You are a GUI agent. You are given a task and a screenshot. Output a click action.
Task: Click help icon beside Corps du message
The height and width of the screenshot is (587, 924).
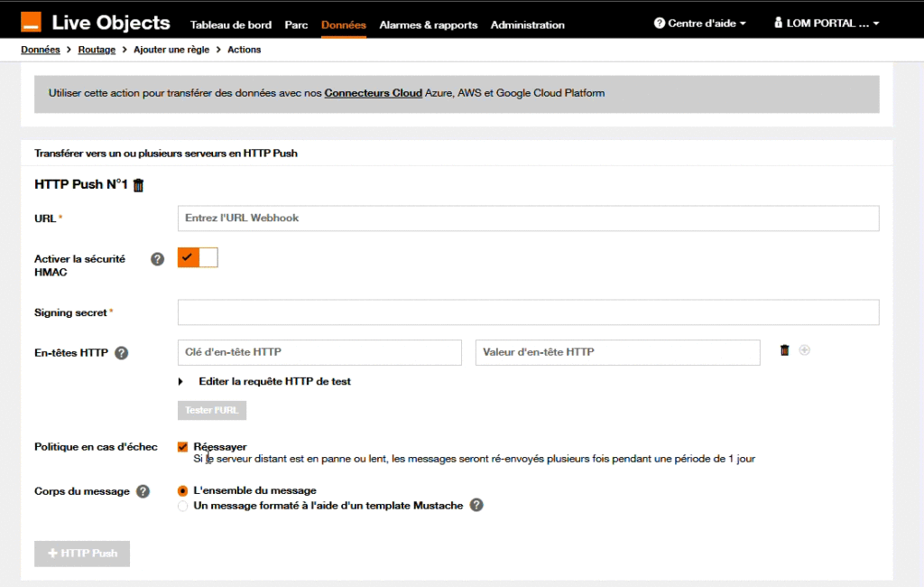(x=143, y=491)
